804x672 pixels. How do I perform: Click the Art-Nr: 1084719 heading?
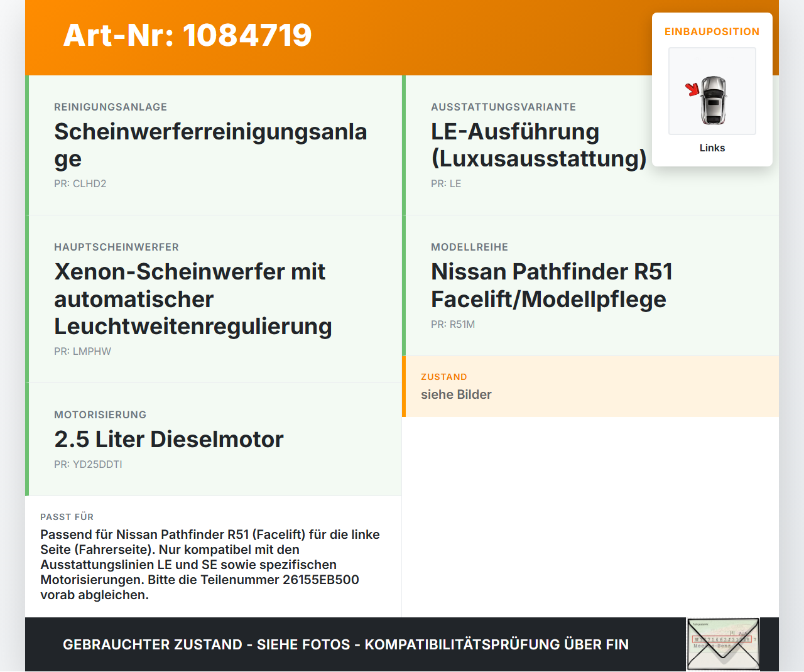[187, 35]
